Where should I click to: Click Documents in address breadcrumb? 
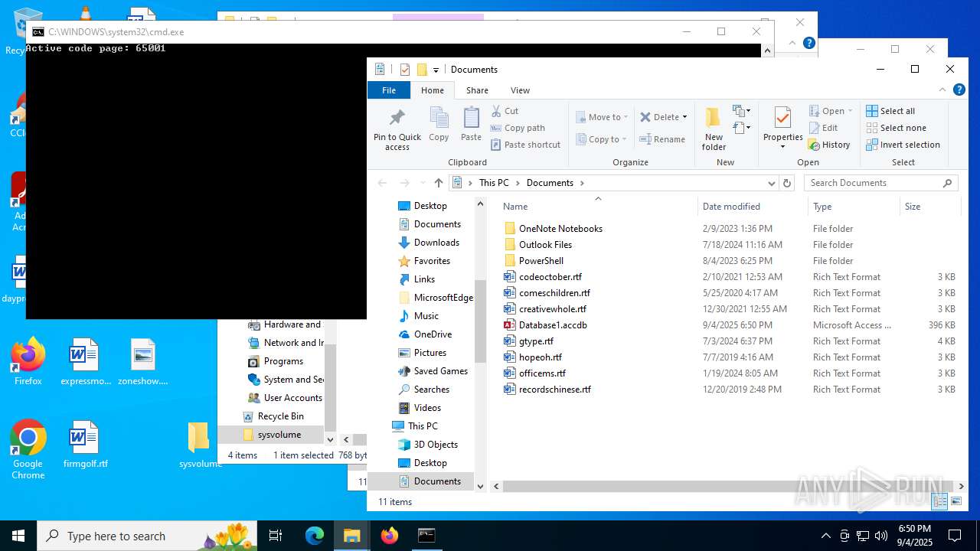point(550,183)
